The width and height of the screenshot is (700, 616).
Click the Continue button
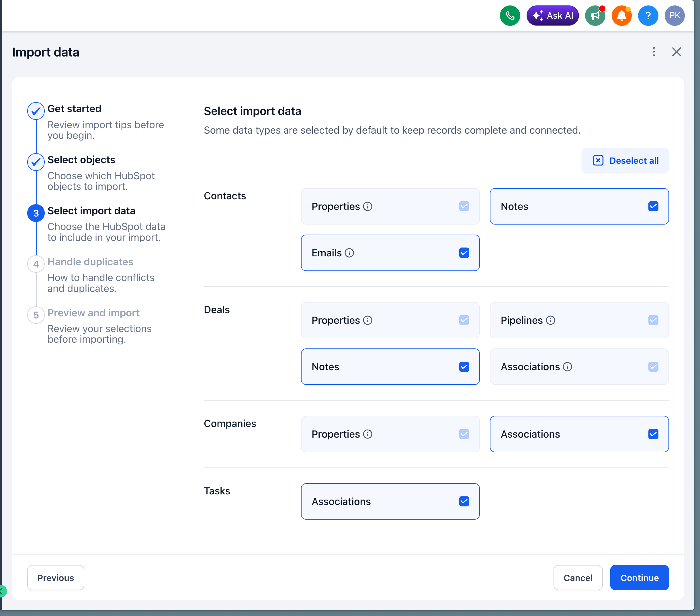click(x=640, y=578)
